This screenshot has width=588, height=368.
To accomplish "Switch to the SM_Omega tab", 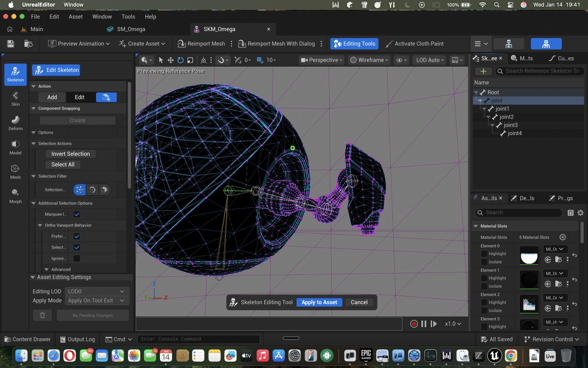I will tap(131, 29).
